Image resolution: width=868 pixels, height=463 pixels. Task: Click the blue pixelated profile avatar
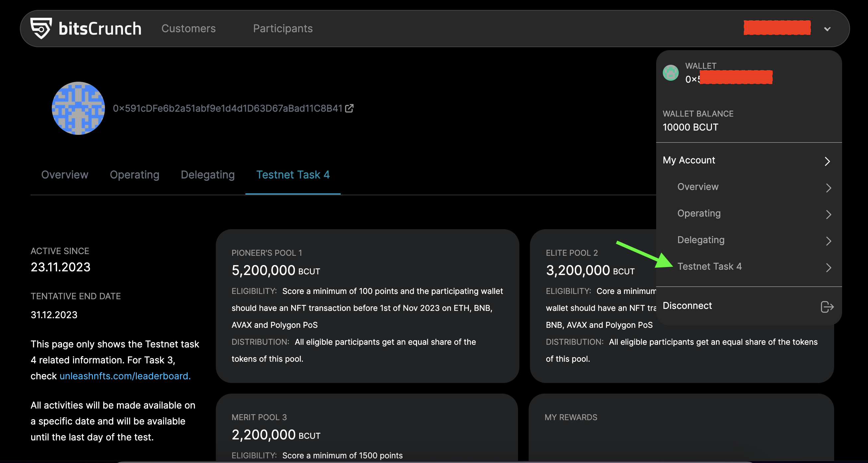78,108
